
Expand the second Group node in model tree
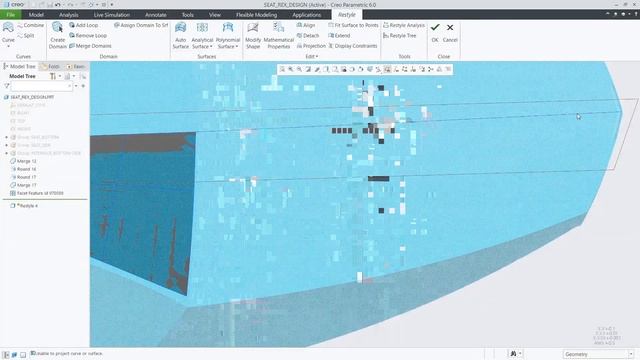tap(7, 145)
